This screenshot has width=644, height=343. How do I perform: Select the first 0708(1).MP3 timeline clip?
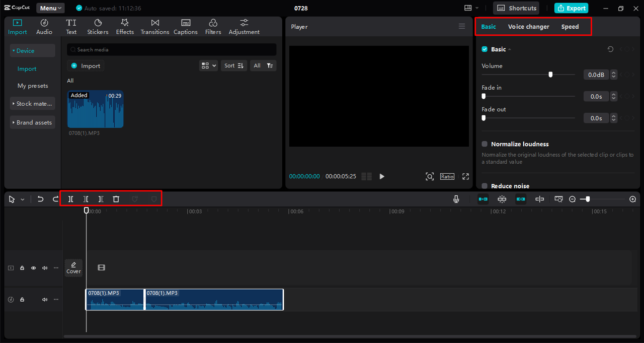(115, 299)
